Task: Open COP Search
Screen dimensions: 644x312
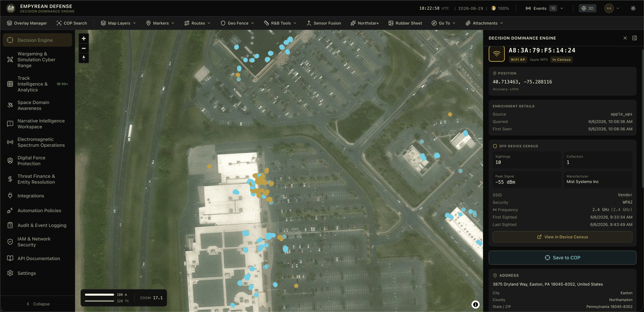Action: point(72,23)
